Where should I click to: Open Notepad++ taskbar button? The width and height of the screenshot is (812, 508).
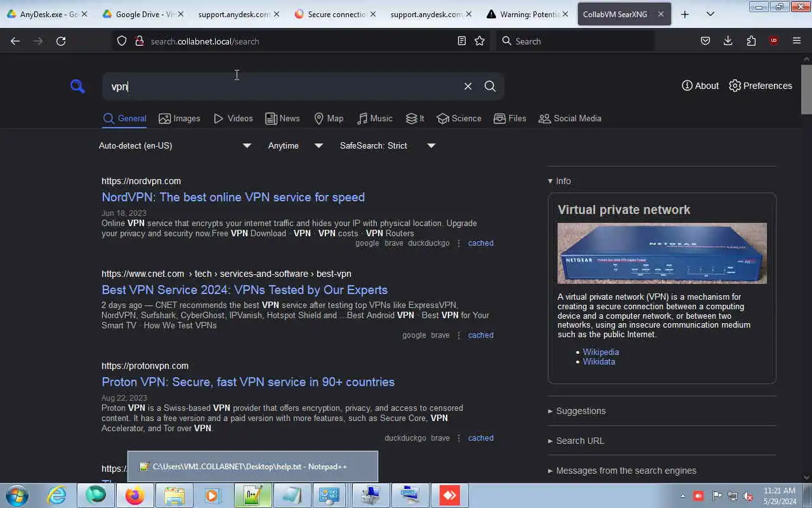252,495
